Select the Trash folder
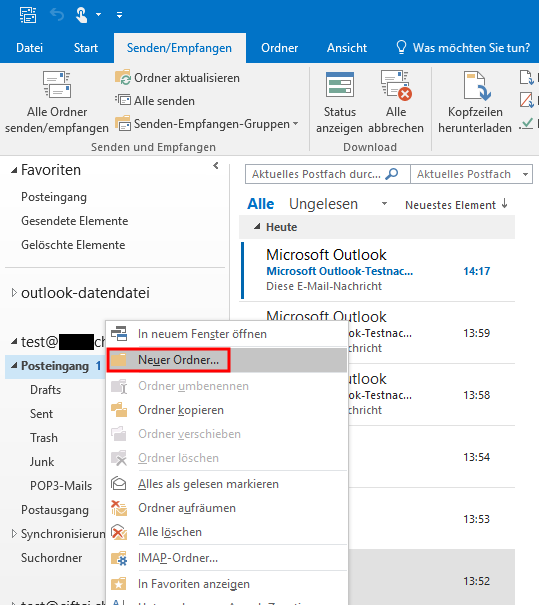 [x=44, y=438]
